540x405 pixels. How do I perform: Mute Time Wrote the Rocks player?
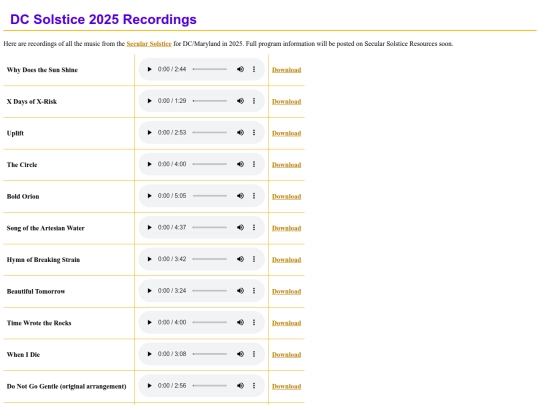pos(240,322)
